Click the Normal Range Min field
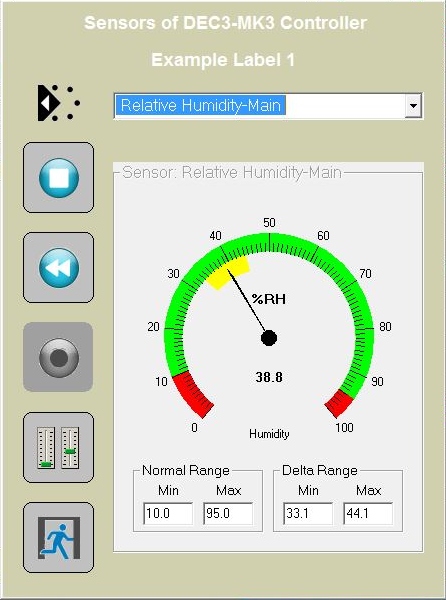 point(168,514)
